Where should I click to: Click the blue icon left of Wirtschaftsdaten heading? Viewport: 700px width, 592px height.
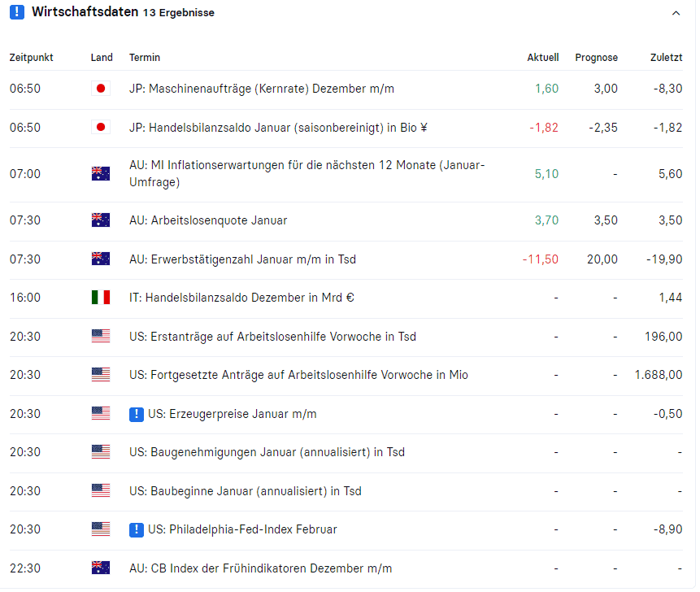pyautogui.click(x=14, y=12)
